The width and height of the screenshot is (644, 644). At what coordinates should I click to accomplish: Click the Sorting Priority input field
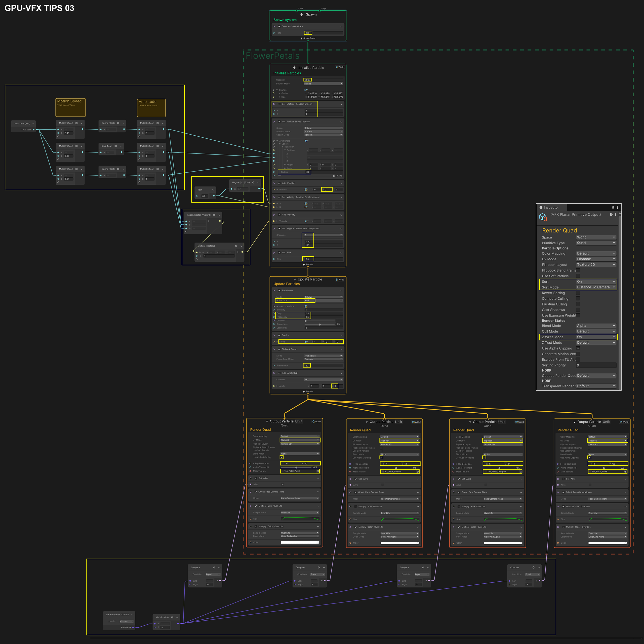pyautogui.click(x=596, y=365)
